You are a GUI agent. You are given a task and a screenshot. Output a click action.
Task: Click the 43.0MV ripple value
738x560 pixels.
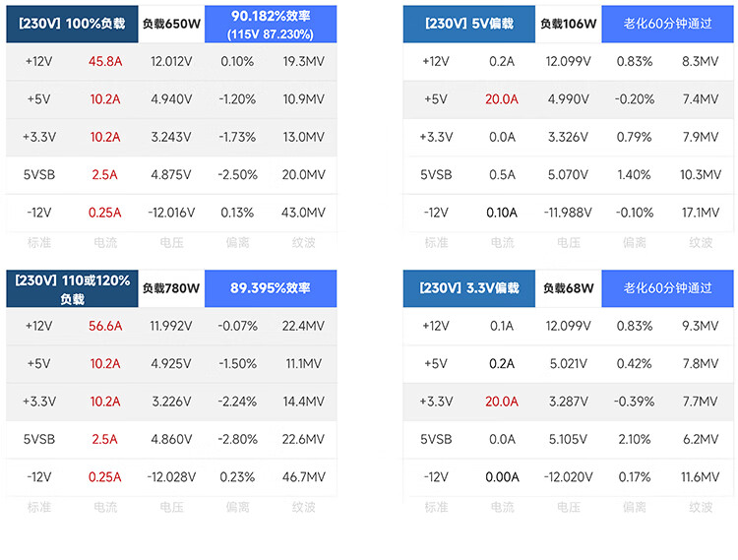[x=304, y=213]
